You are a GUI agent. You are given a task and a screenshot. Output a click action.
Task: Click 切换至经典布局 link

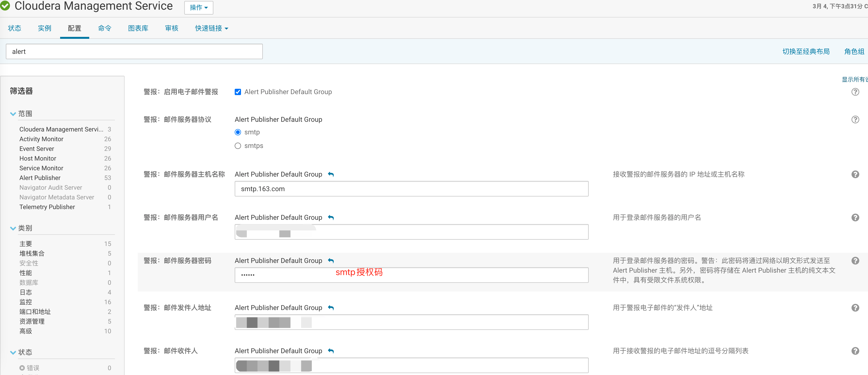point(806,52)
